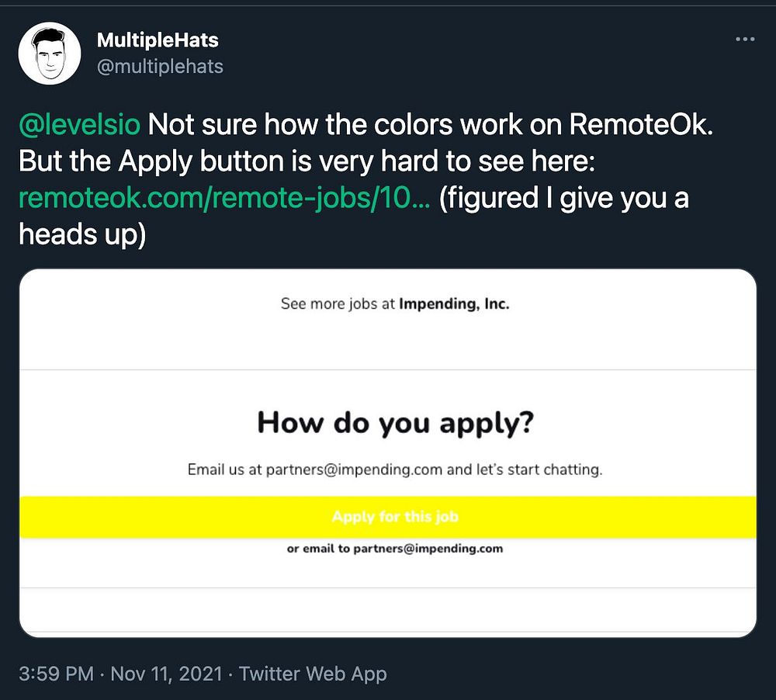This screenshot has width=776, height=700.
Task: Open the 3:59 PM timestamp link
Action: [x=56, y=674]
